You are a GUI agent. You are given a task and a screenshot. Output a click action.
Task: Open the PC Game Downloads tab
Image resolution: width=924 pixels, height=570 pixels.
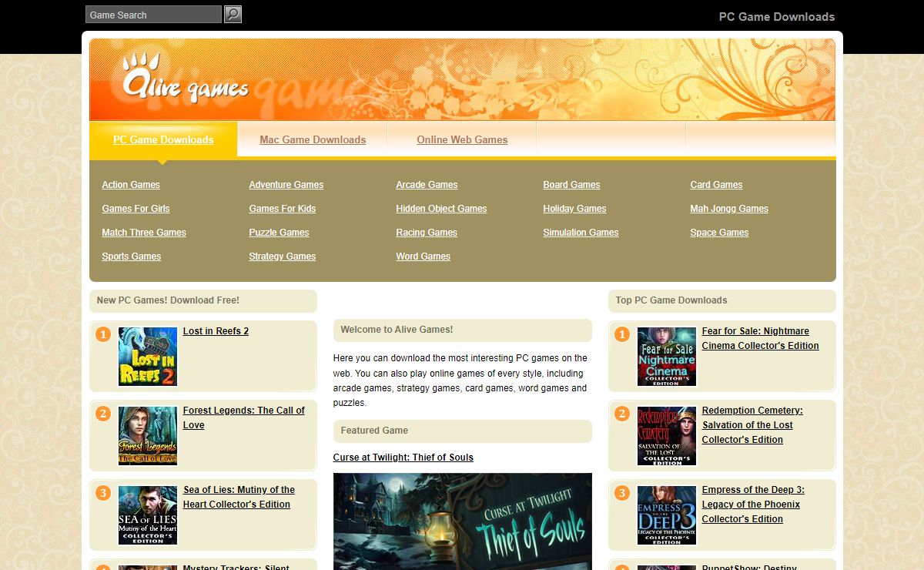coord(163,139)
